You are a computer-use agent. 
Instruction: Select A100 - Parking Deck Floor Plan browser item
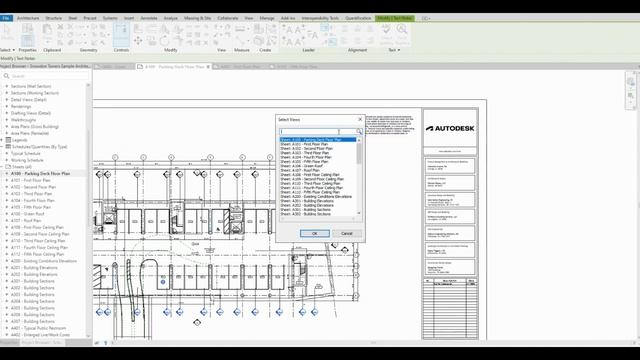pyautogui.click(x=40, y=173)
